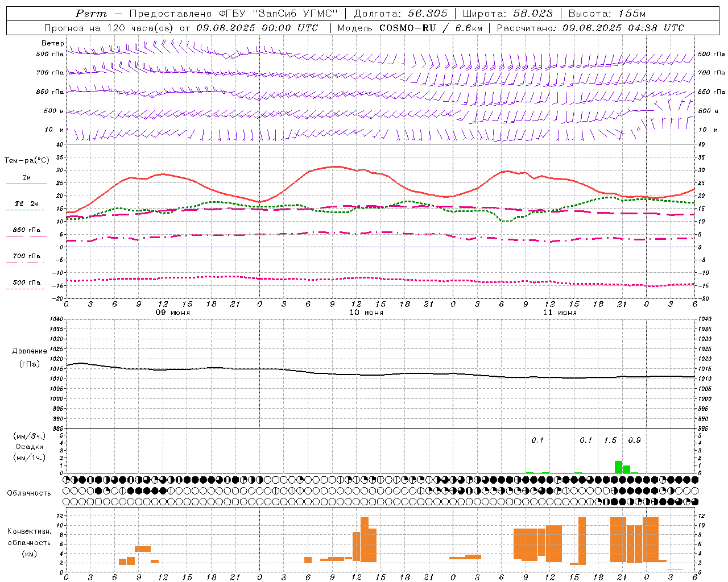Click the "10 июня" date label

pos(366,313)
